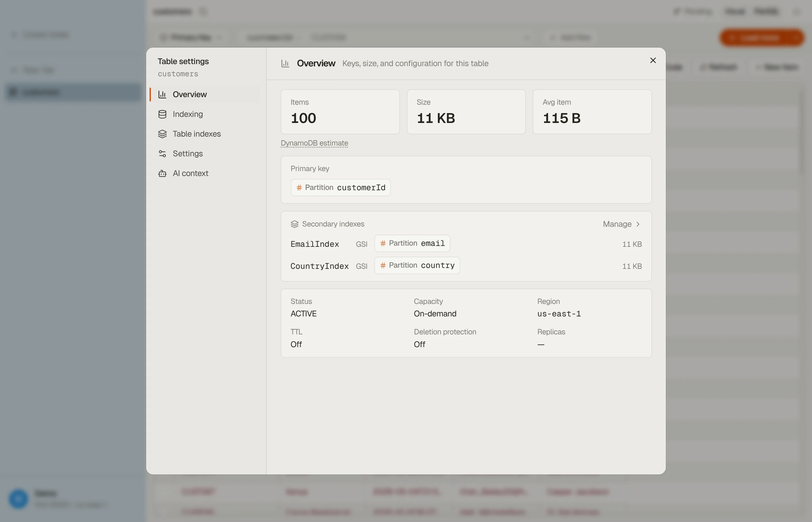Click the 11 KB size of CountryIndex
This screenshot has width=812, height=522.
click(x=632, y=266)
